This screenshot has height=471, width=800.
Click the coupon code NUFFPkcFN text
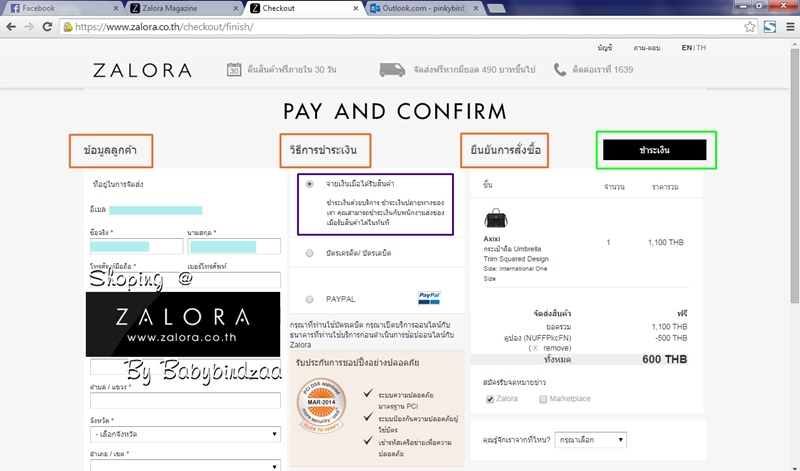tap(549, 338)
